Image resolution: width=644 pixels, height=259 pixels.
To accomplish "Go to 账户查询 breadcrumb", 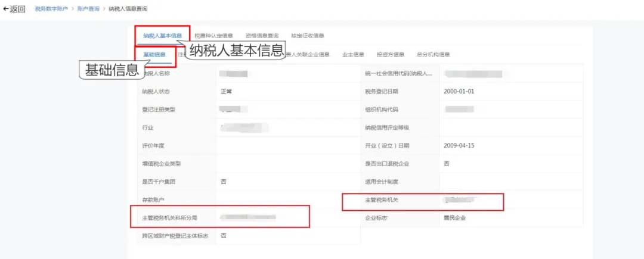I will point(88,9).
